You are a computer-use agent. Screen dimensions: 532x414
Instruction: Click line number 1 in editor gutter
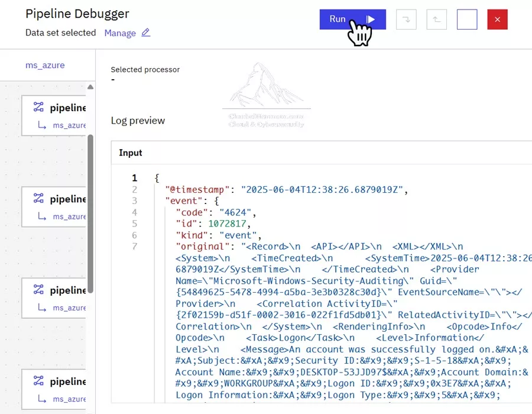point(135,178)
